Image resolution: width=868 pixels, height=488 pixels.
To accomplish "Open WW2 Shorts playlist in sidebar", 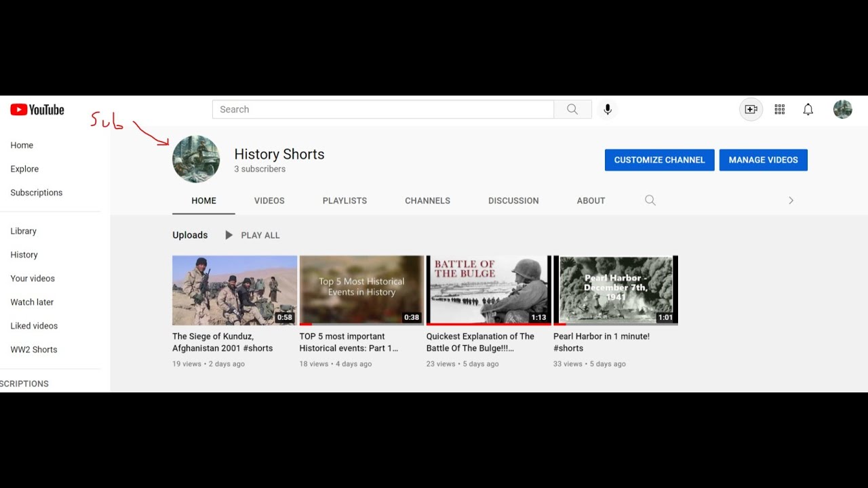I will [x=34, y=350].
